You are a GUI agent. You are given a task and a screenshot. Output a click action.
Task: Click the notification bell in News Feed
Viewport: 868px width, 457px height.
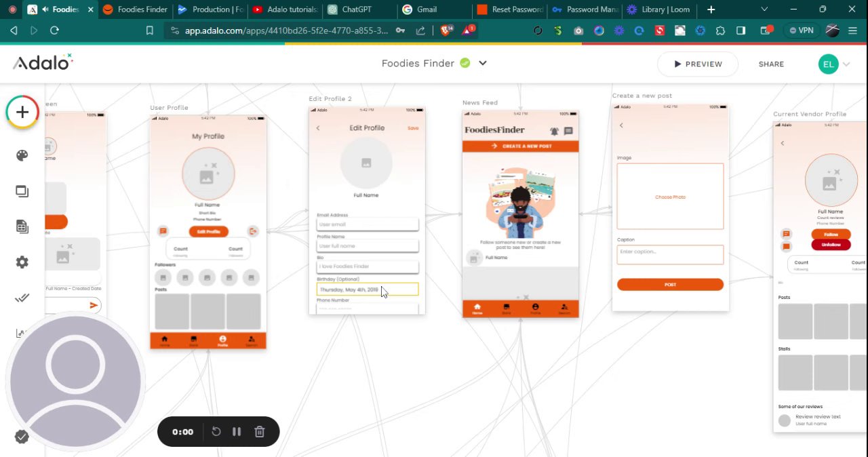(554, 131)
